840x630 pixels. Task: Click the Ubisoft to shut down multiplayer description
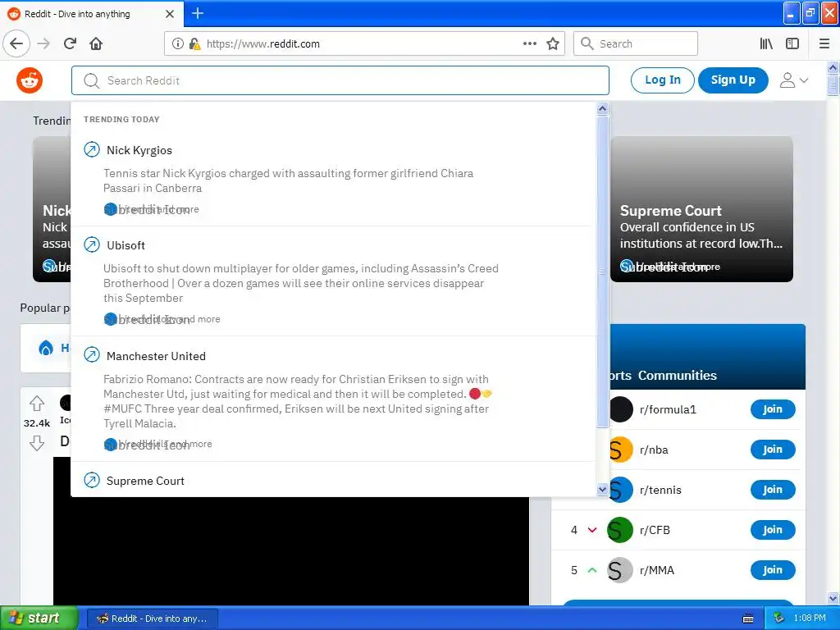point(301,283)
